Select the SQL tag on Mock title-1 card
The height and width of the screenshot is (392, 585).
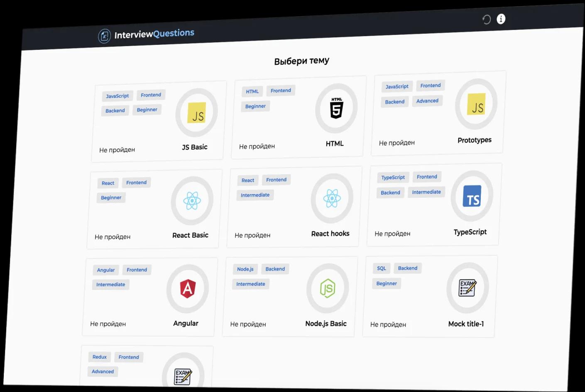(381, 268)
